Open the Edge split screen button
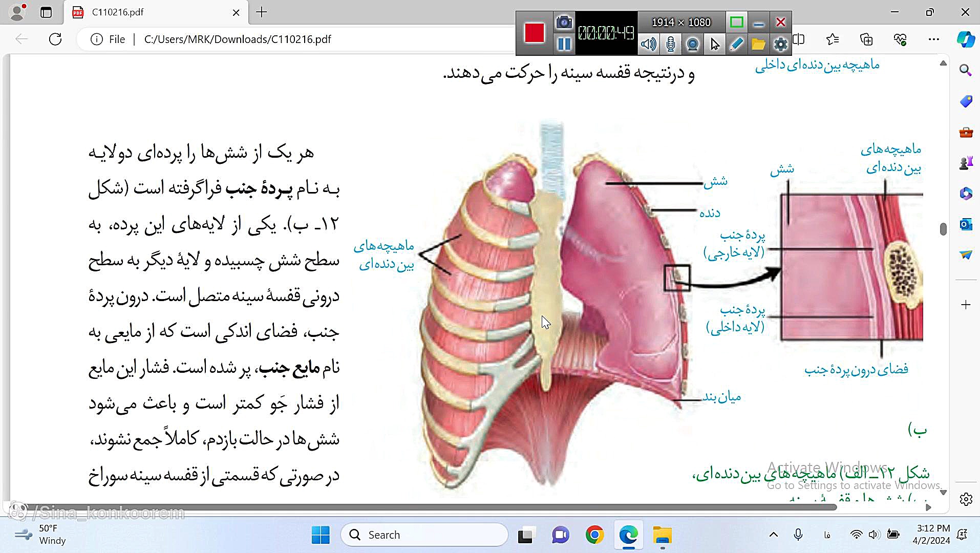Image resolution: width=980 pixels, height=553 pixels. [x=799, y=39]
